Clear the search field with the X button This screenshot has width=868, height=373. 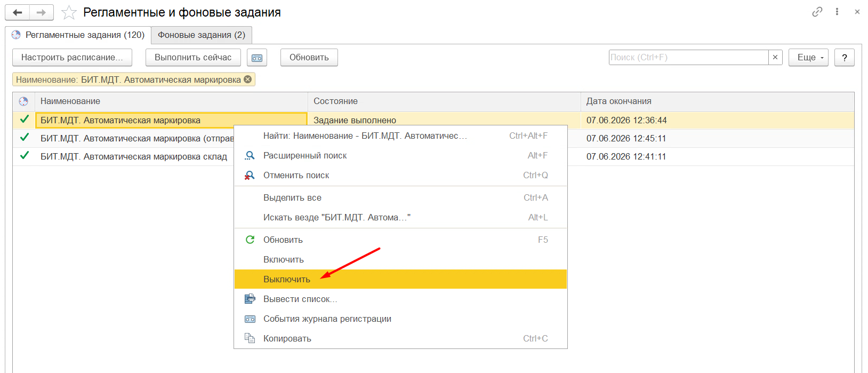point(775,57)
